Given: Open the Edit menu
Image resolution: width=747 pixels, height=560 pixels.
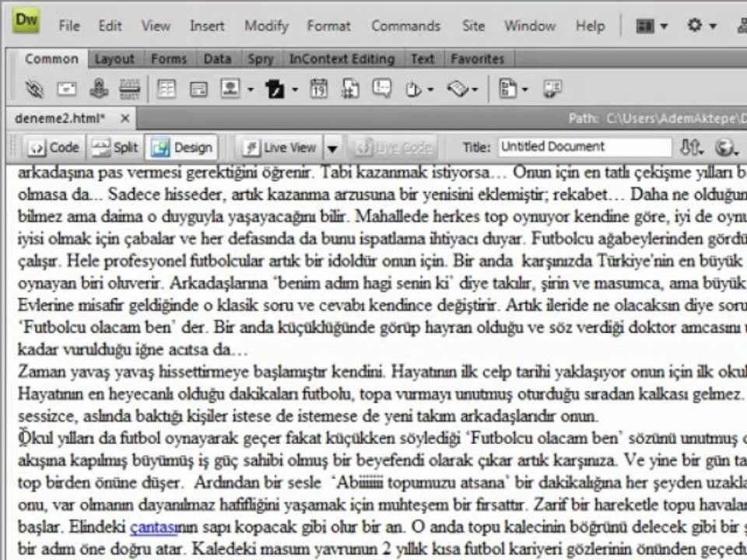Looking at the screenshot, I should (x=110, y=26).
